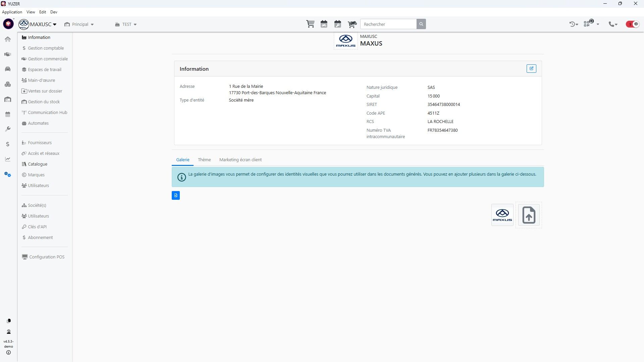Click the blue document button under gallery
The image size is (644, 362).
coord(176,195)
